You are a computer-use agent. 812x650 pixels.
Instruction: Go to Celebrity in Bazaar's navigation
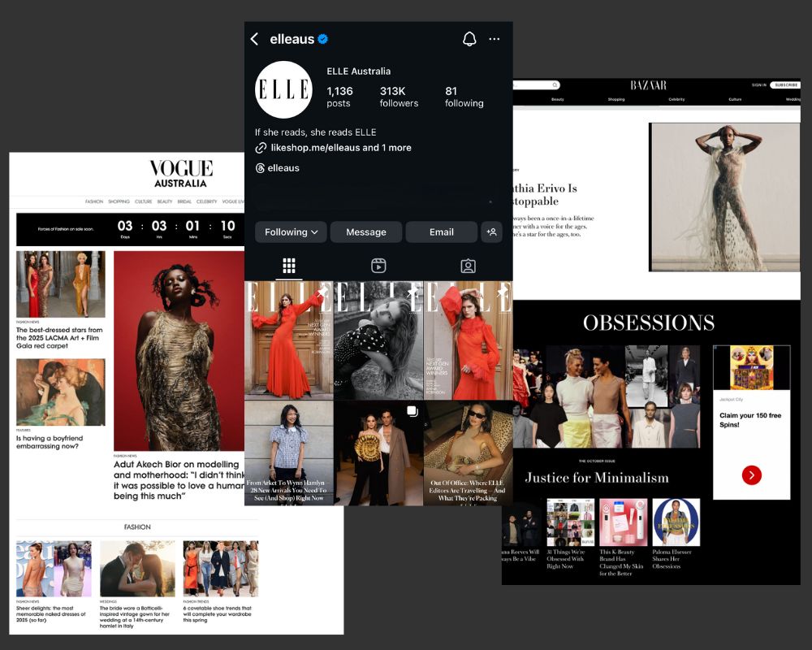(676, 99)
